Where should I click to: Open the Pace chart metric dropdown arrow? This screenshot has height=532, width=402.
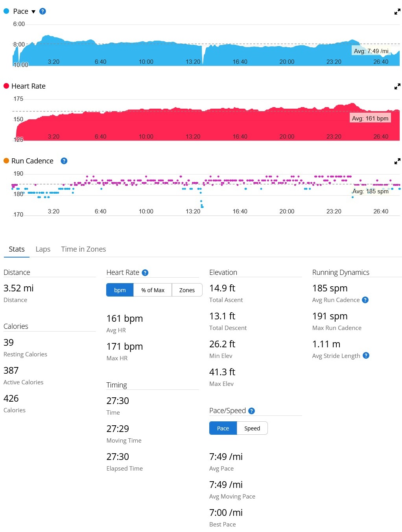tap(33, 11)
